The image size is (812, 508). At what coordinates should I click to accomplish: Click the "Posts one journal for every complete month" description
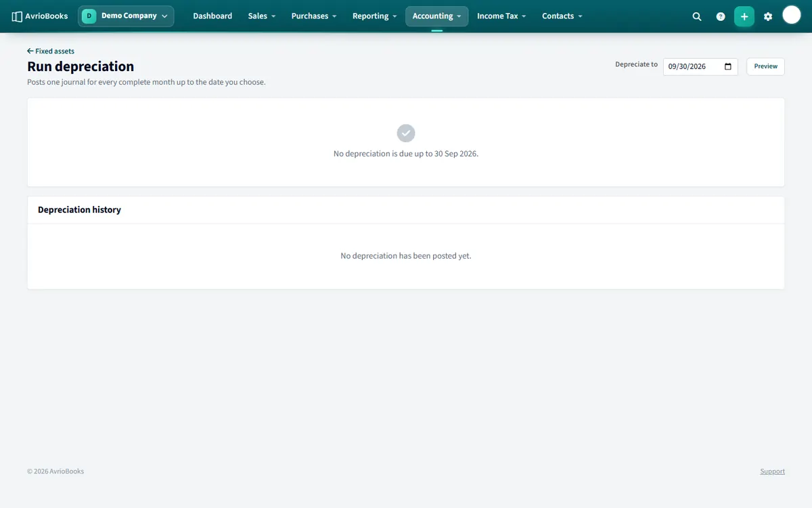[x=146, y=82]
